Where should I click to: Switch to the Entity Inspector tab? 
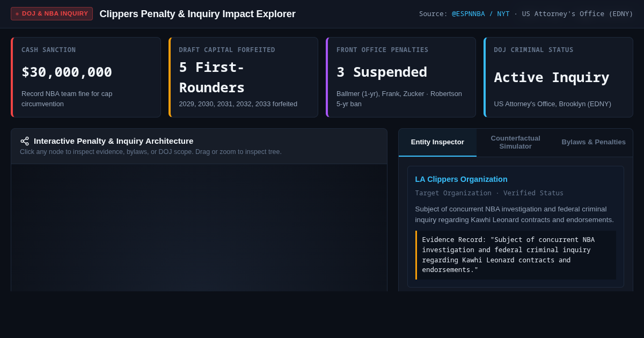coord(437,142)
